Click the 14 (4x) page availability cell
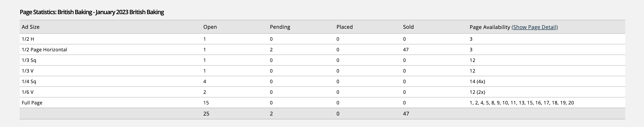The height and width of the screenshot is (127, 644). (x=477, y=82)
